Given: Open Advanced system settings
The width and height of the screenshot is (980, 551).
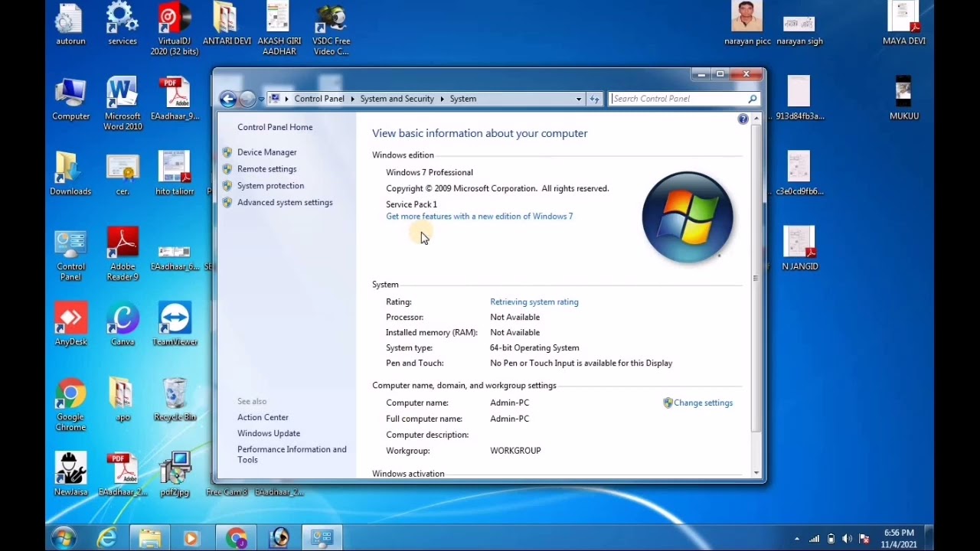Looking at the screenshot, I should point(285,203).
